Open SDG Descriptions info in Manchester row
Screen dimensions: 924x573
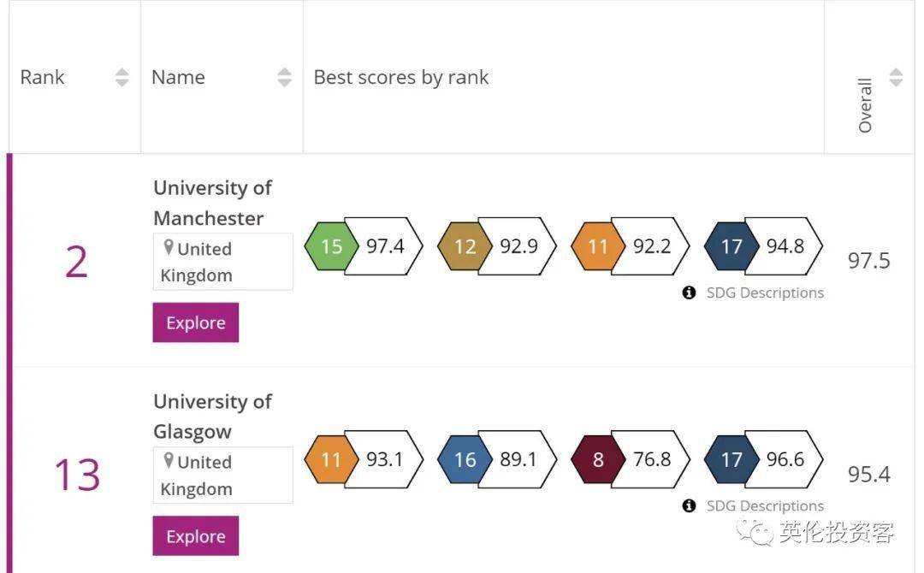(x=754, y=292)
